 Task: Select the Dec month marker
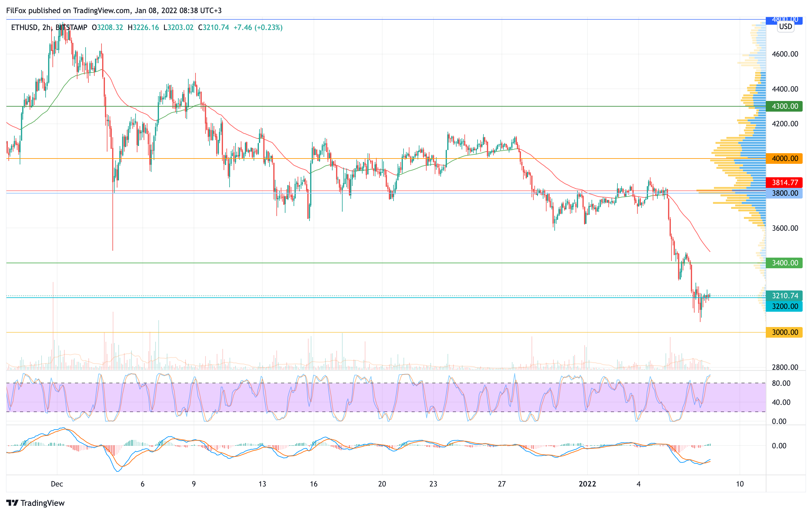pyautogui.click(x=57, y=484)
